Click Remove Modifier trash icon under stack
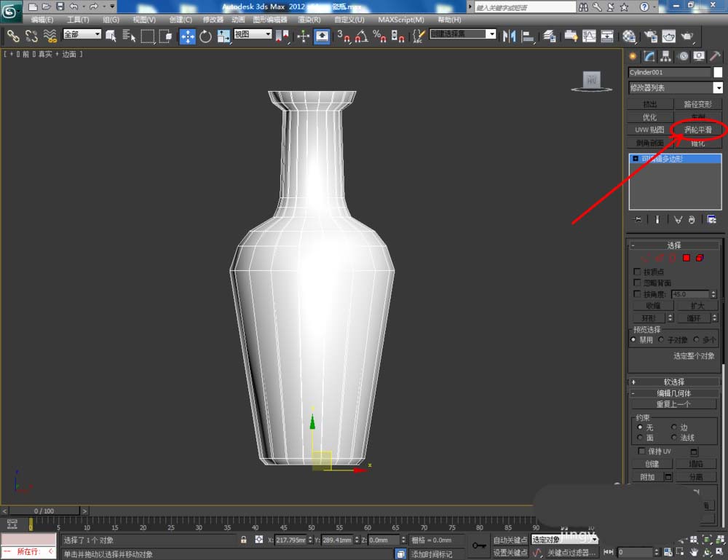The image size is (728, 560). [692, 219]
